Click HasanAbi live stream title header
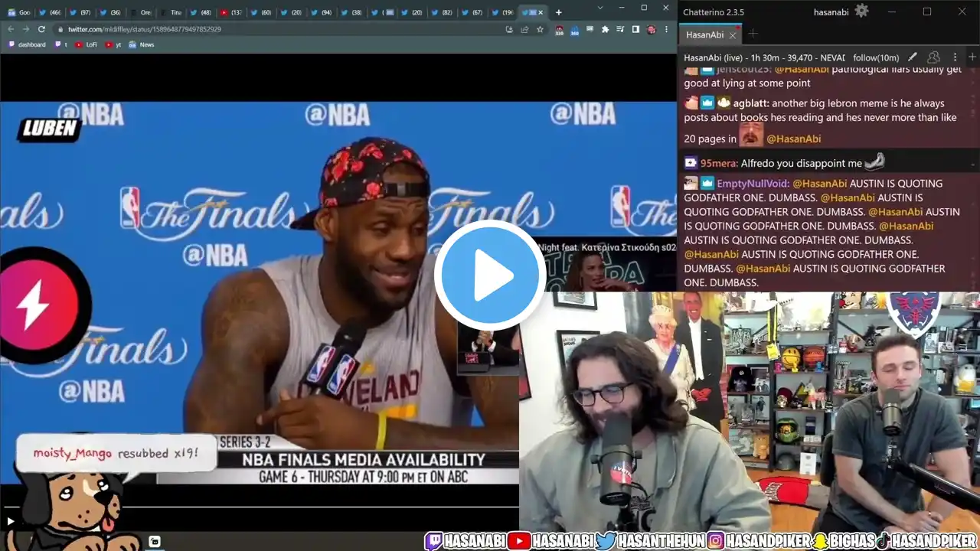The width and height of the screenshot is (980, 551). pos(764,57)
